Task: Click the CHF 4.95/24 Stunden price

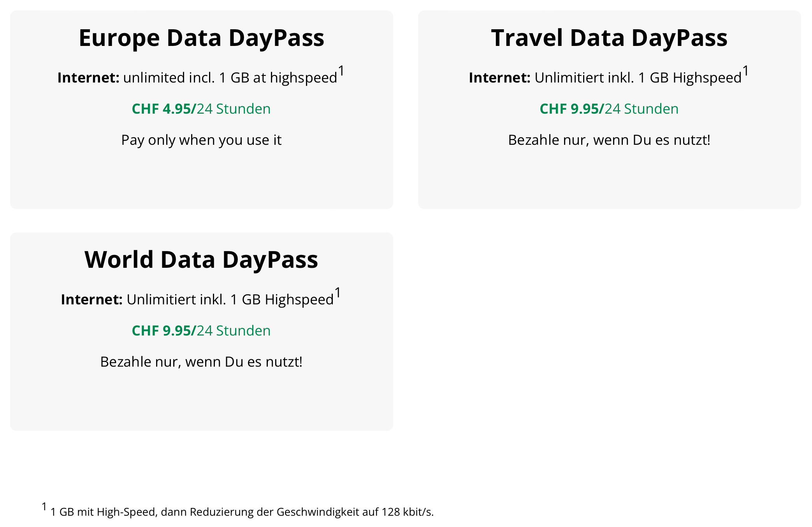Action: coord(201,109)
